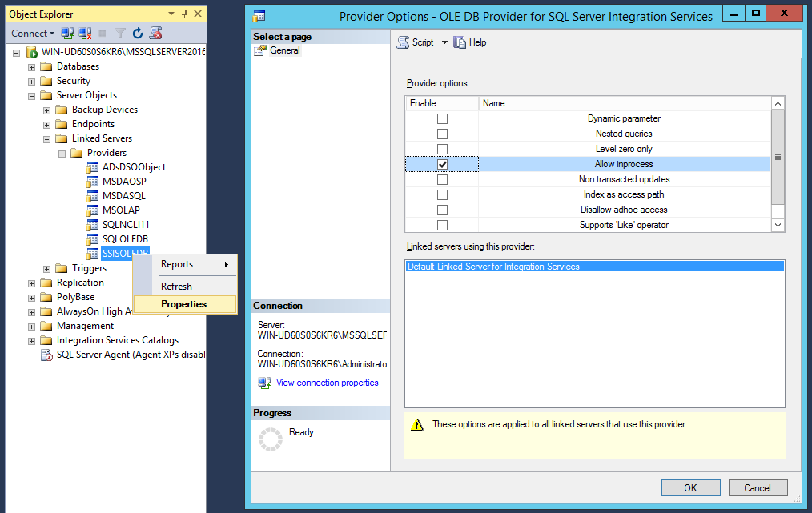Click Refresh icon in Object Explorer toolbar
The height and width of the screenshot is (513, 812).
click(x=138, y=33)
